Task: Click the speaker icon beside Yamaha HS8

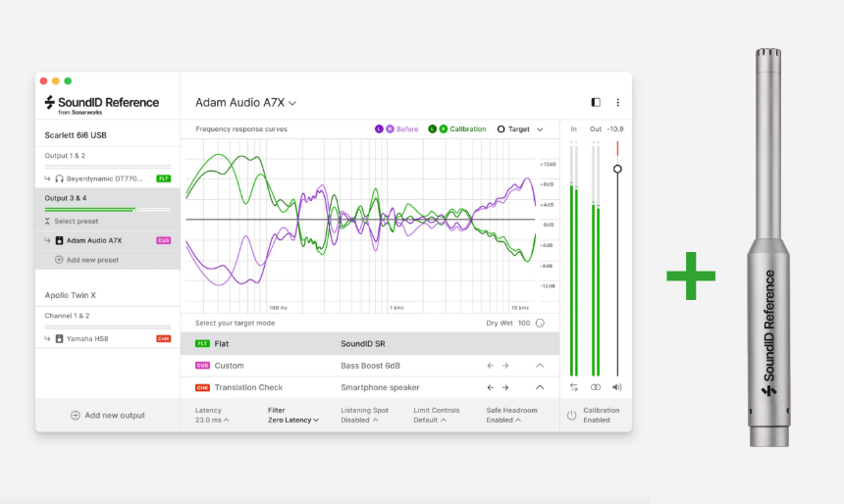Action: pyautogui.click(x=59, y=339)
